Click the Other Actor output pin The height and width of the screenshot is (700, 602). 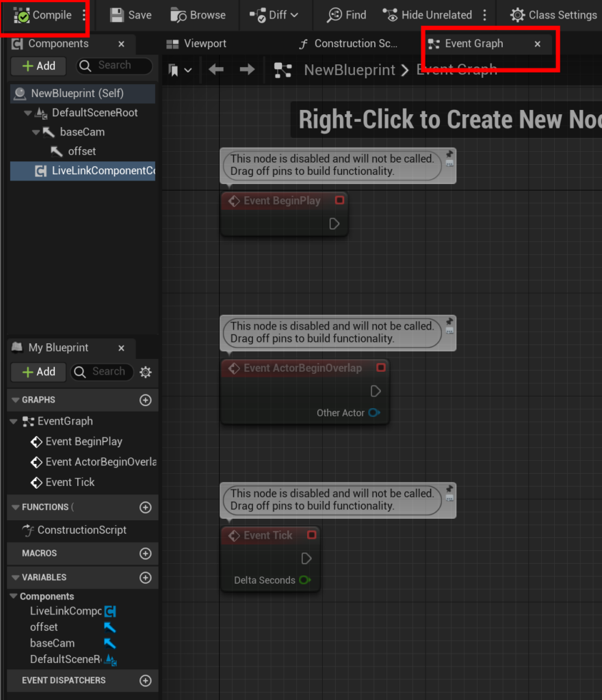[374, 413]
